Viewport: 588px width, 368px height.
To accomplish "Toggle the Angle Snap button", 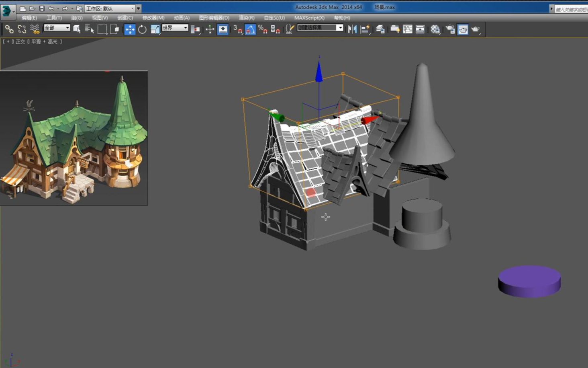I will 250,29.
